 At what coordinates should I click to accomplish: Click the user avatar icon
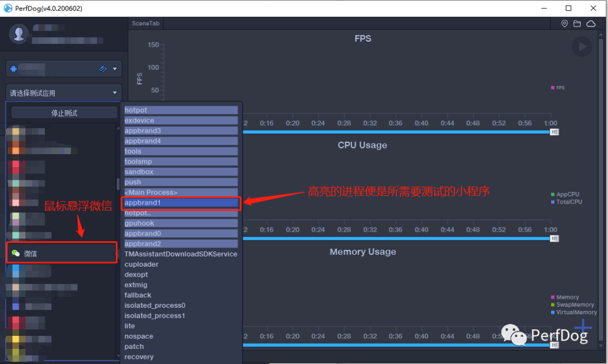click(x=19, y=34)
